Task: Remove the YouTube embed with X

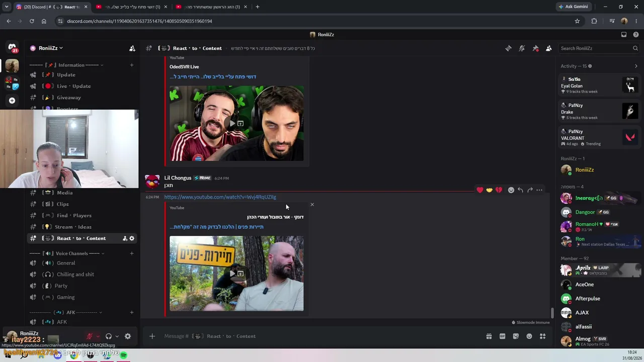Action: (312, 205)
